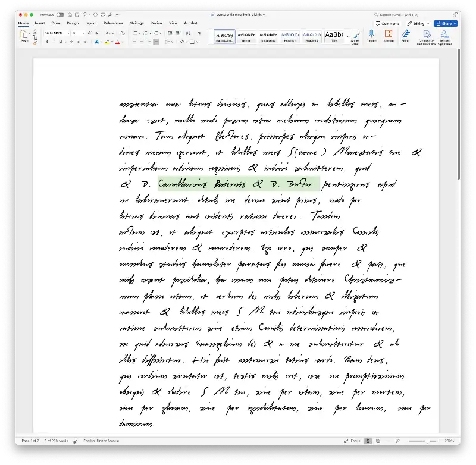Open the Styles Pane

point(355,37)
